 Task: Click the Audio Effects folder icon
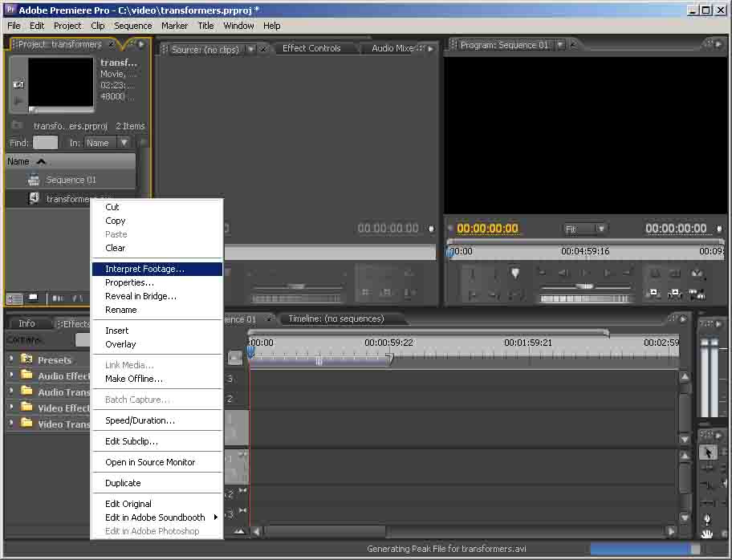coord(26,375)
